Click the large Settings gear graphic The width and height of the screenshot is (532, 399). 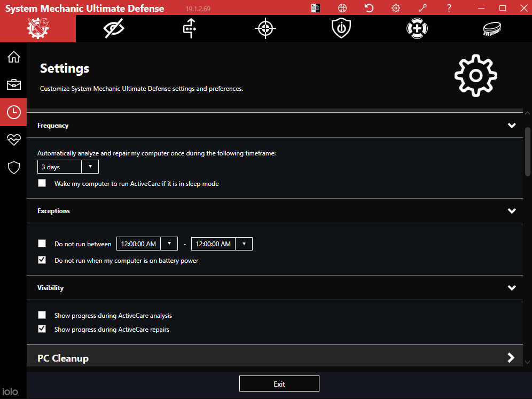point(476,75)
